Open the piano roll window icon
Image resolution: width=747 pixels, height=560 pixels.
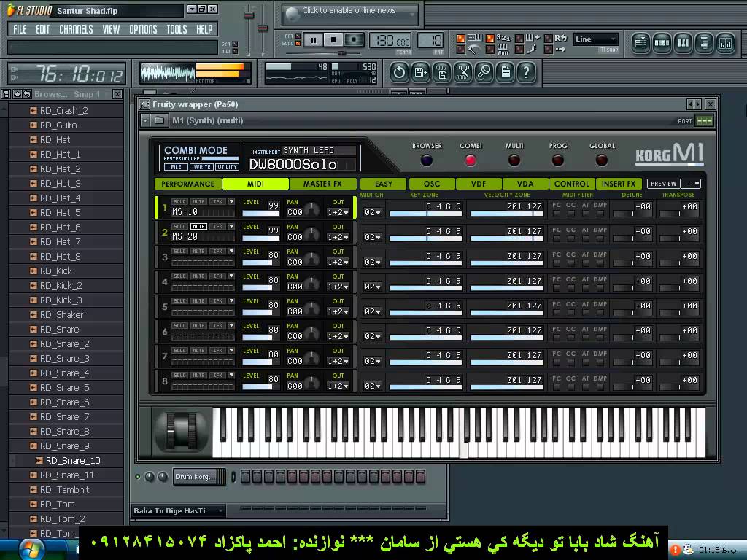pyautogui.click(x=683, y=43)
